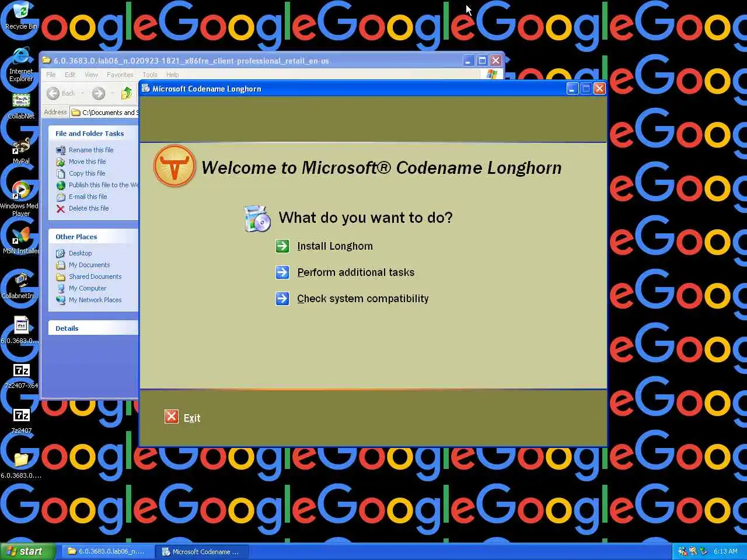Screen dimensions: 747x560
Task: Click Forward arrow in Explorer toolbar
Action: (x=99, y=93)
